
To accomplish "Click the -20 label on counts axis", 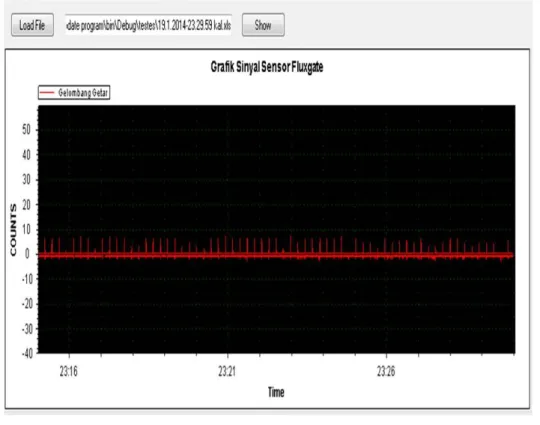I will [27, 304].
